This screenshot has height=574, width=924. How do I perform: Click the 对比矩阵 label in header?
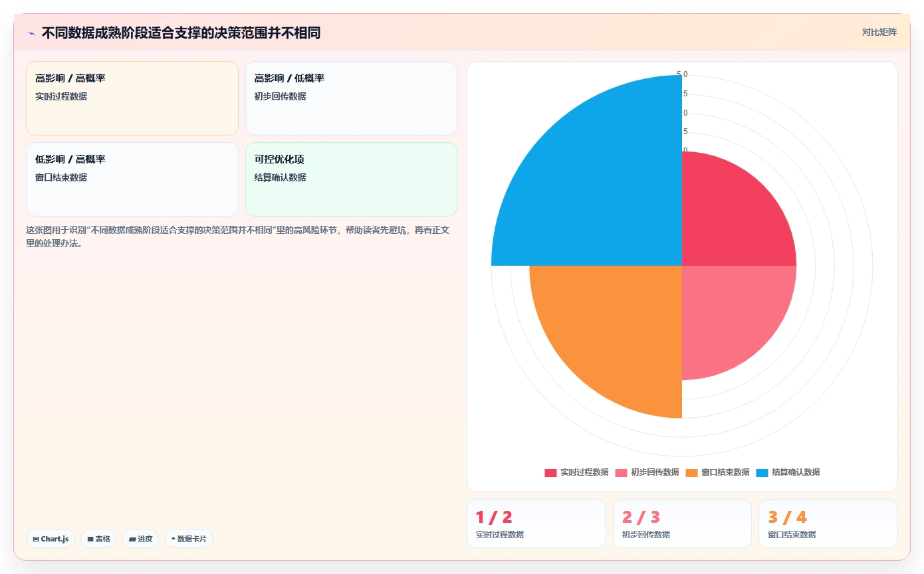coord(879,32)
